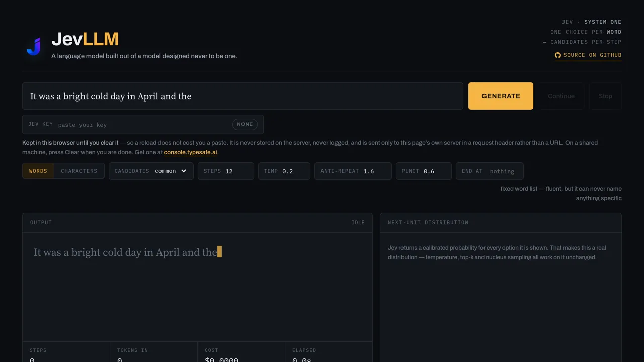Viewport: 644px width, 362px height.
Task: Click the NONE key status pill
Action: click(x=245, y=124)
